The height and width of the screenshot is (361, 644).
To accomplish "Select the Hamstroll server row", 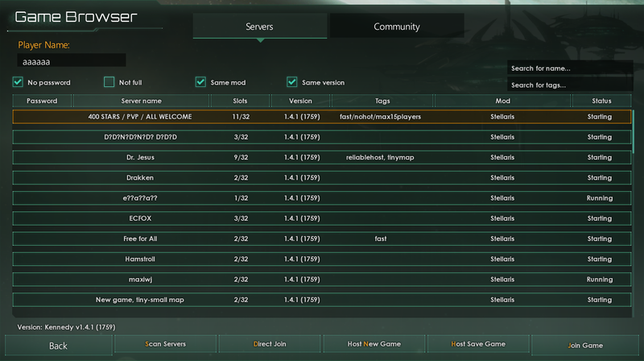I will tap(322, 259).
